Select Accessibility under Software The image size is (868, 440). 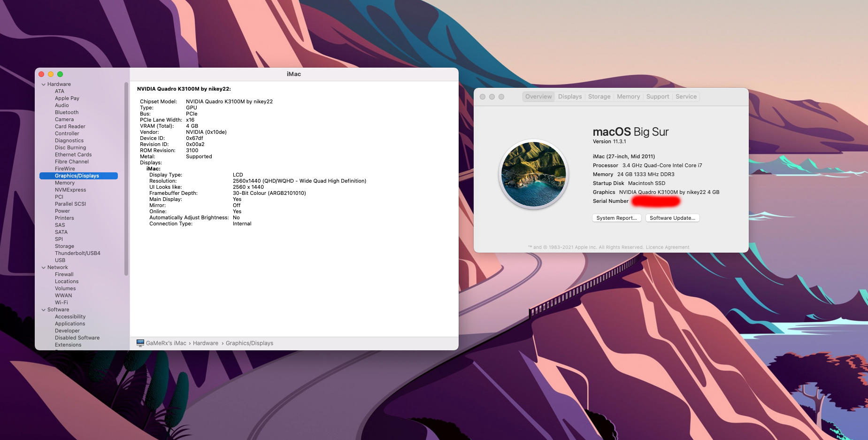point(70,317)
